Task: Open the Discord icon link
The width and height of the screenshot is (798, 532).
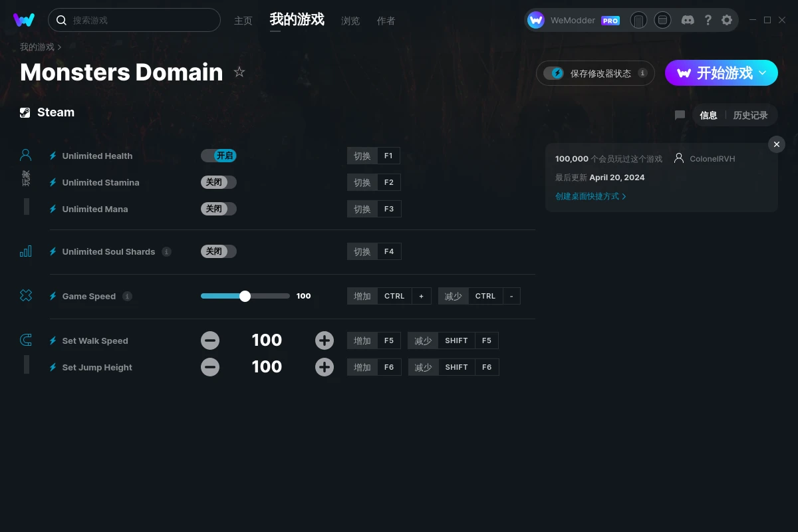Action: (x=688, y=20)
